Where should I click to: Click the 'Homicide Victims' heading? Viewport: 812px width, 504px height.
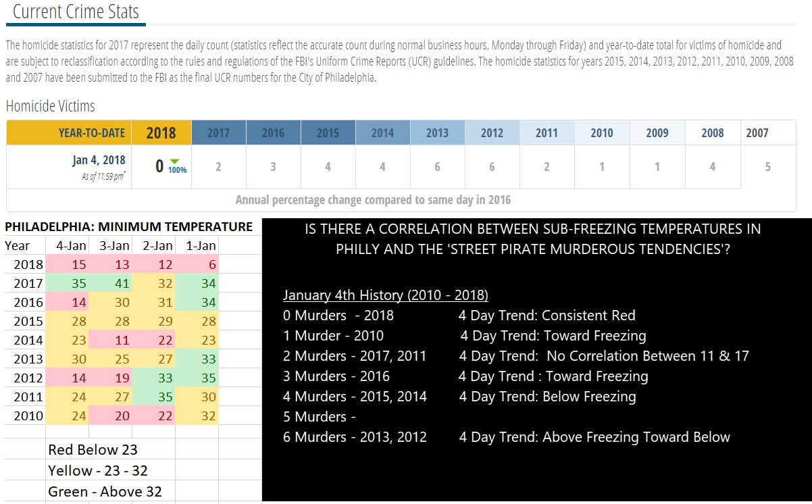pos(51,106)
